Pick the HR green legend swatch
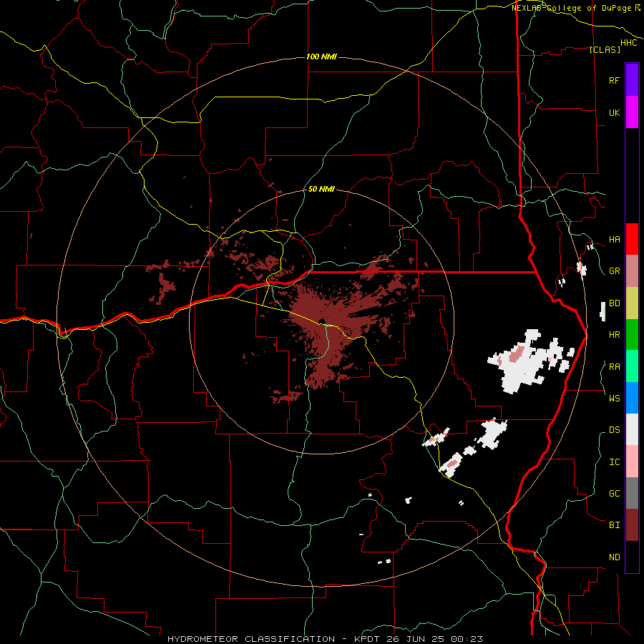This screenshot has height=644, width=644. coord(632,334)
